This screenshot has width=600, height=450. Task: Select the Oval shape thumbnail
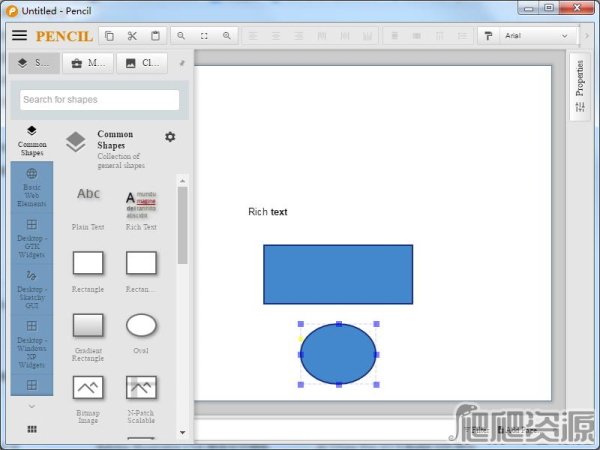tap(141, 326)
